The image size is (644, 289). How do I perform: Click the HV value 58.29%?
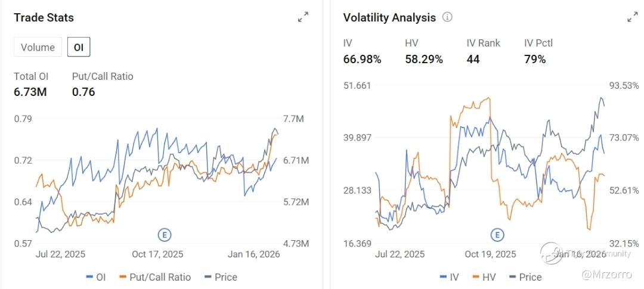[x=423, y=59]
